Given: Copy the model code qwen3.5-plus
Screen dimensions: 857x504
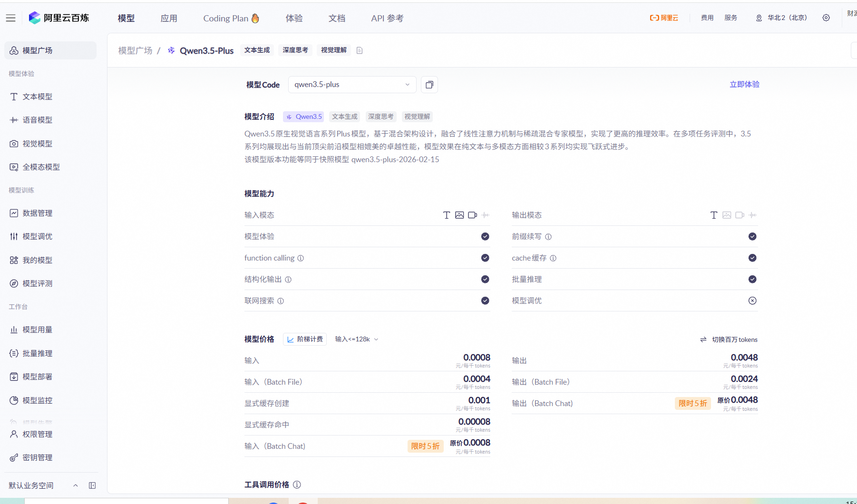Looking at the screenshot, I should click(429, 85).
